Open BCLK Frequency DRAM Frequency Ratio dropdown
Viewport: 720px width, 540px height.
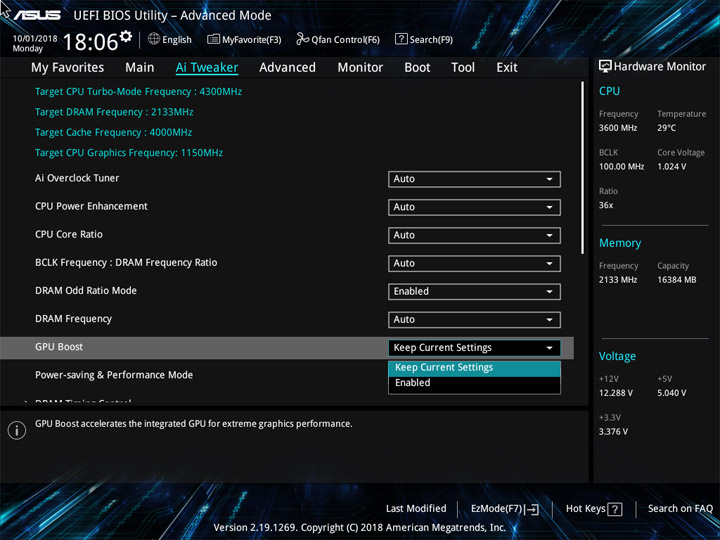coord(474,264)
